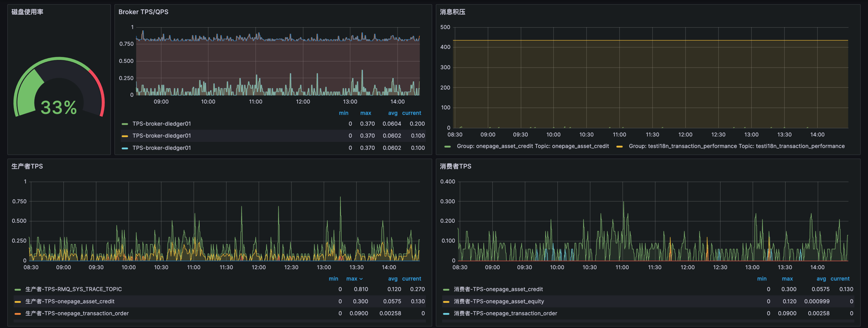Image resolution: width=868 pixels, height=328 pixels.
Task: Click green swatch of 生产者-TPS-RMQ_SYS_TRACE_TOPIC
Action: pyautogui.click(x=18, y=290)
